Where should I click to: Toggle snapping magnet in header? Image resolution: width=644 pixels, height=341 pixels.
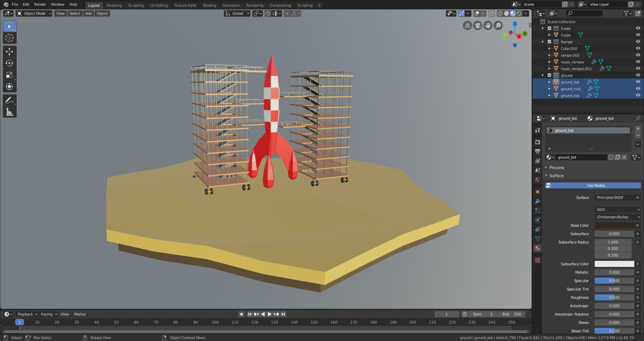tap(268, 13)
